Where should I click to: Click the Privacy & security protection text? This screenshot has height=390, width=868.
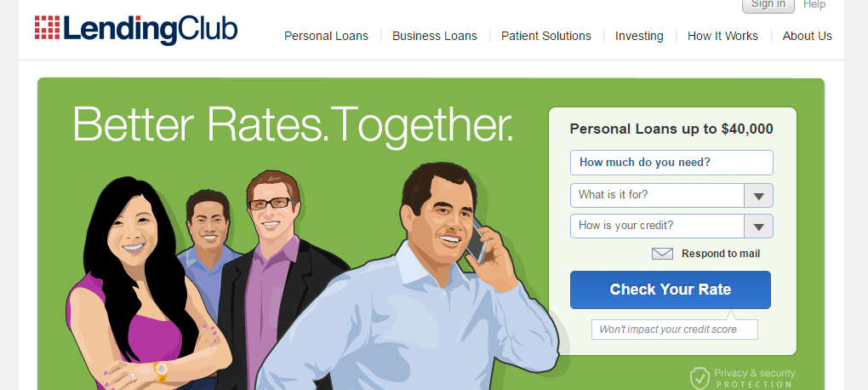pyautogui.click(x=754, y=378)
